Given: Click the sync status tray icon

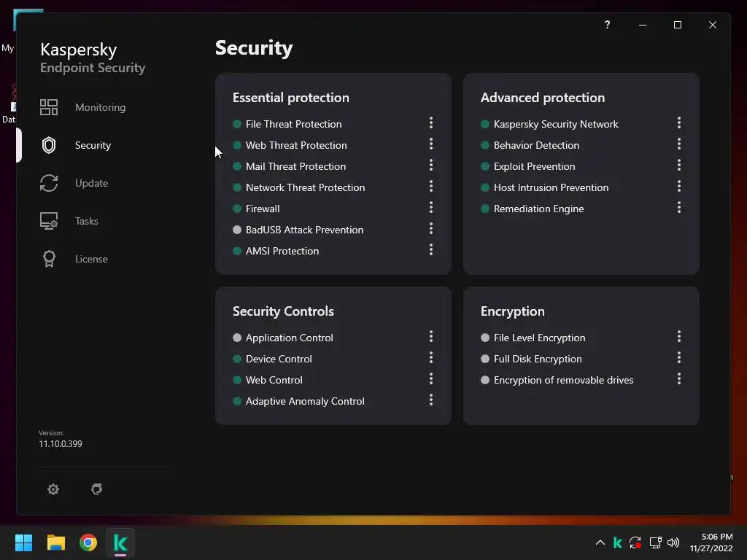Looking at the screenshot, I should point(635,542).
